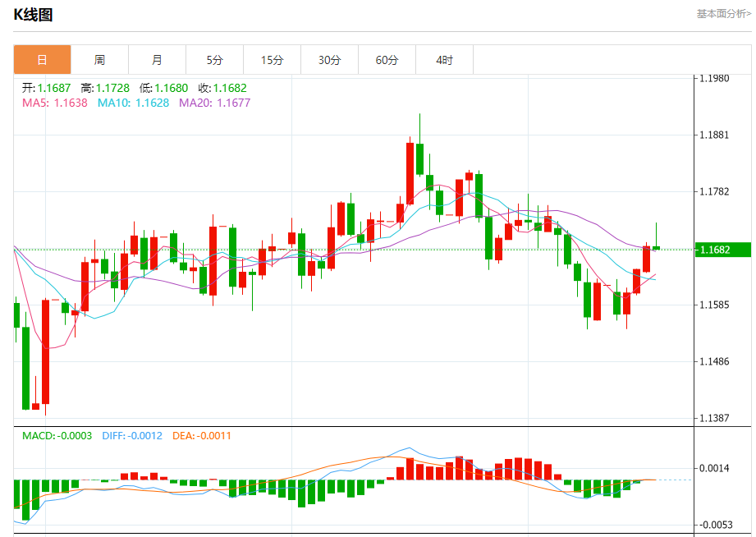
Task: Switch to the 周 weekly tab
Action: pyautogui.click(x=99, y=60)
